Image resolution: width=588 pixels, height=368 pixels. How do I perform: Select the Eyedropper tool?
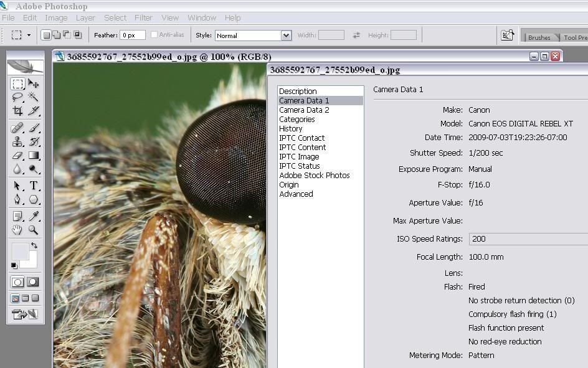coord(34,216)
